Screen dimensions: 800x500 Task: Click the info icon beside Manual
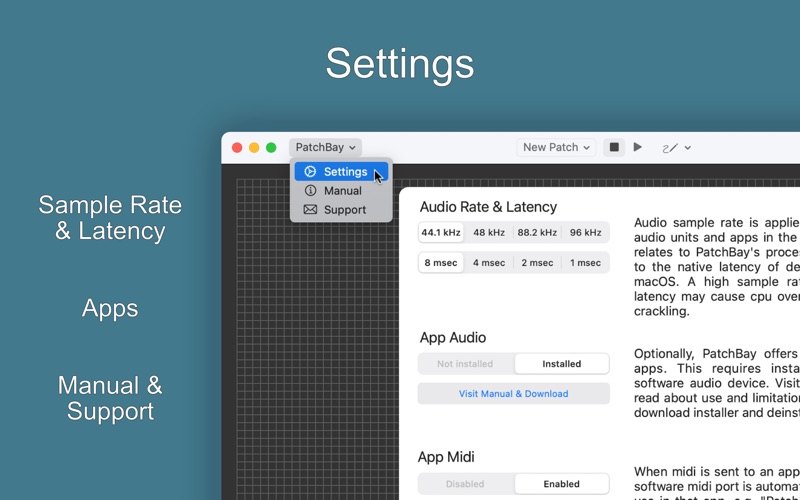(310, 191)
